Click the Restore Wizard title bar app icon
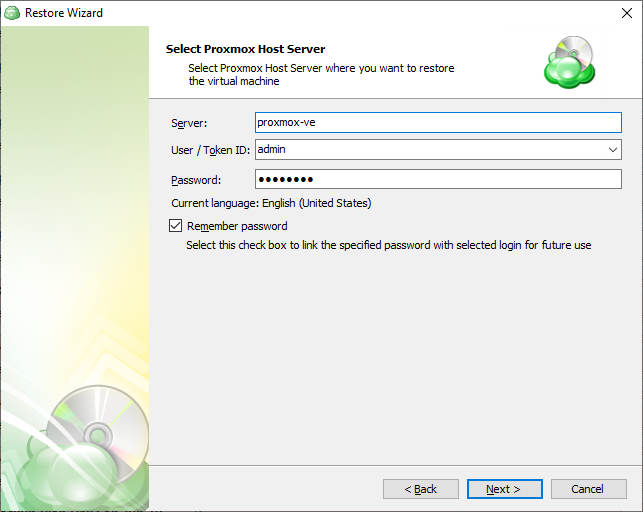The width and height of the screenshot is (643, 512). pyautogui.click(x=12, y=13)
